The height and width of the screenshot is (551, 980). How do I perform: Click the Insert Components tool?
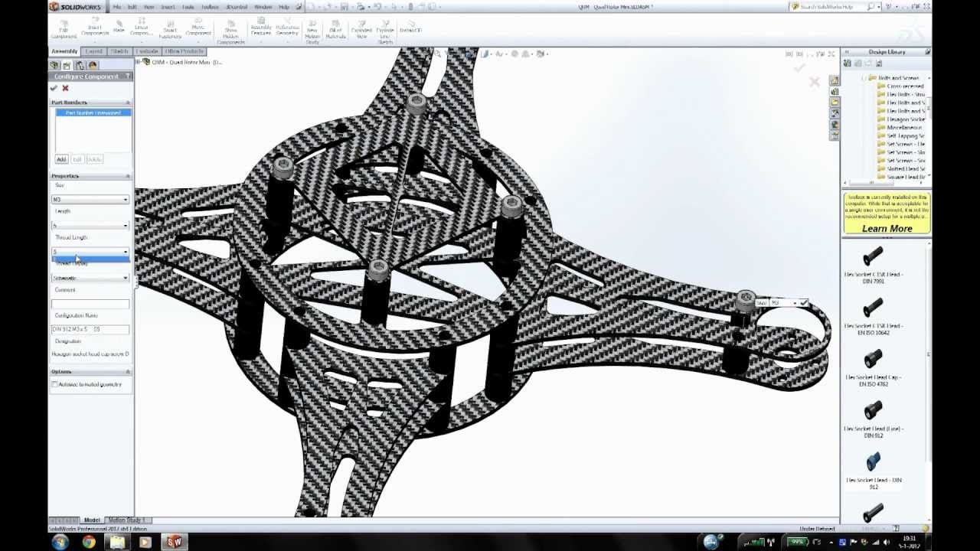pyautogui.click(x=95, y=29)
